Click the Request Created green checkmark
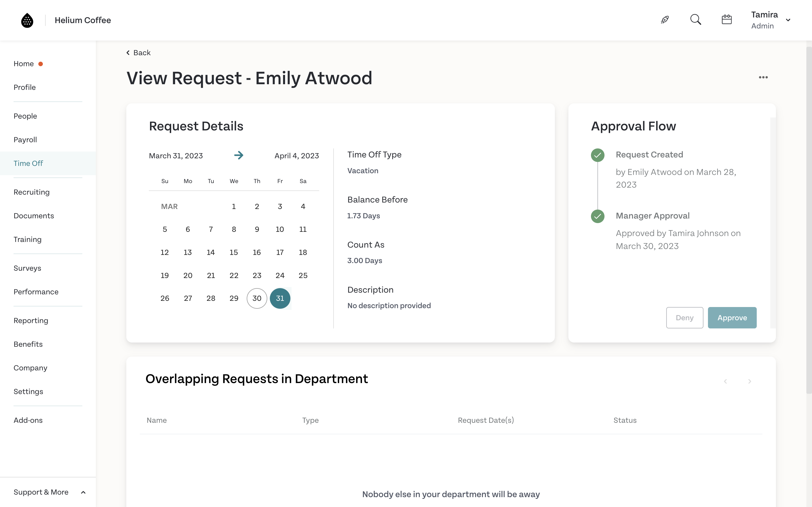The height and width of the screenshot is (507, 812). coord(597,155)
